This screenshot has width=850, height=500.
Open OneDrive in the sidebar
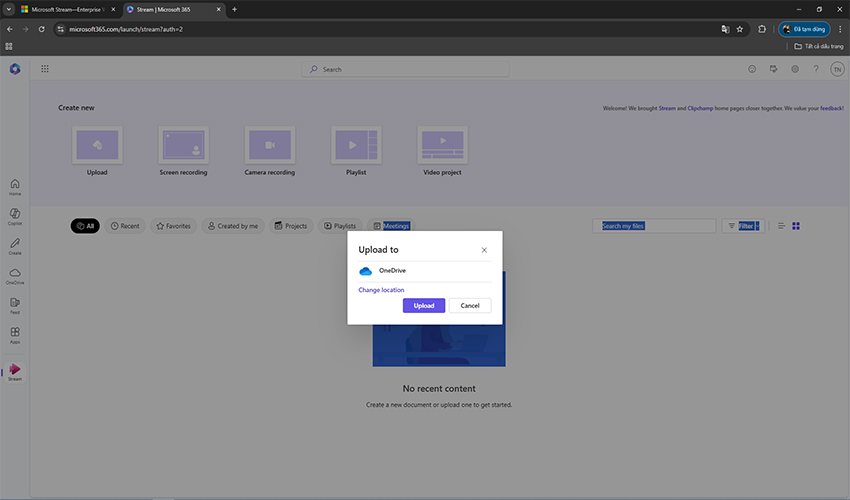click(x=15, y=276)
